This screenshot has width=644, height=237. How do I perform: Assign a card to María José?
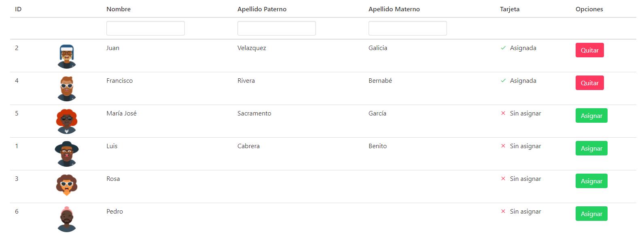[x=591, y=115]
